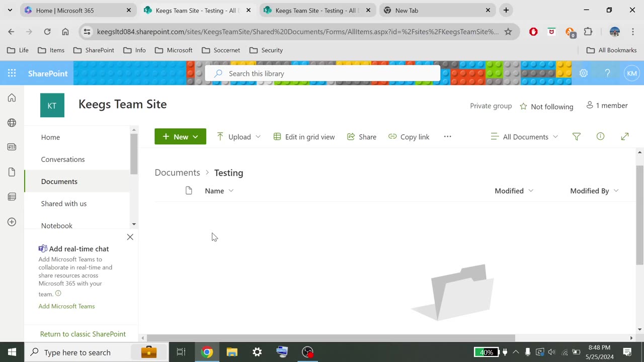Reload the page in Chrome
Image resolution: width=644 pixels, height=362 pixels.
tap(47, 32)
